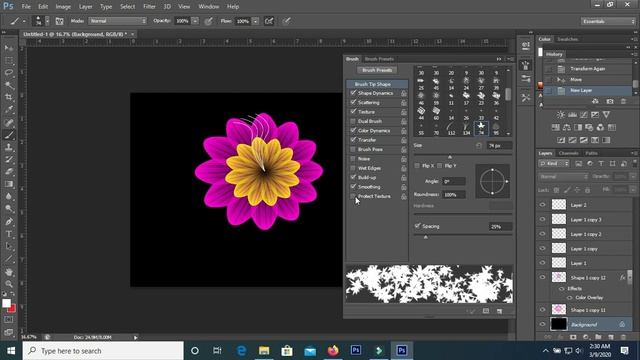Screen dimensions: 640x360
Task: Click the Brush Presets button
Action: [x=377, y=70]
